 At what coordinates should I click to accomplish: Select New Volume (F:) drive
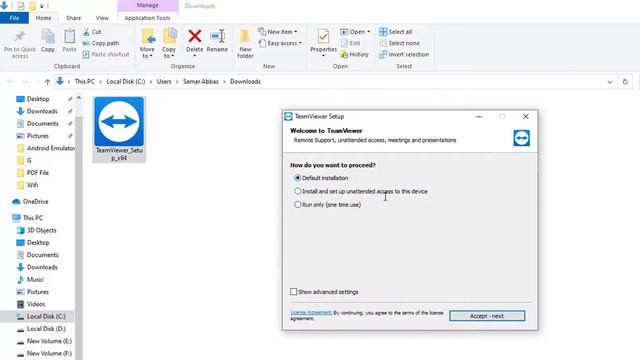tap(44, 353)
